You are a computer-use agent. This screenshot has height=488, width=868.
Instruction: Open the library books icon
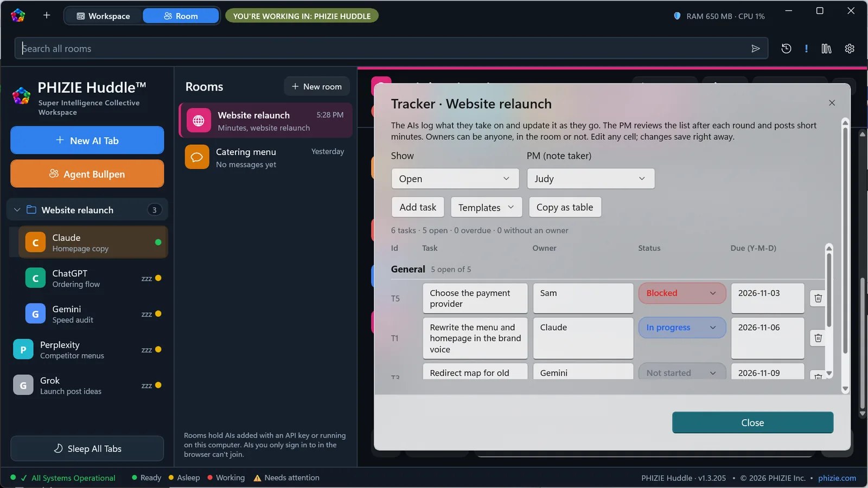click(826, 49)
